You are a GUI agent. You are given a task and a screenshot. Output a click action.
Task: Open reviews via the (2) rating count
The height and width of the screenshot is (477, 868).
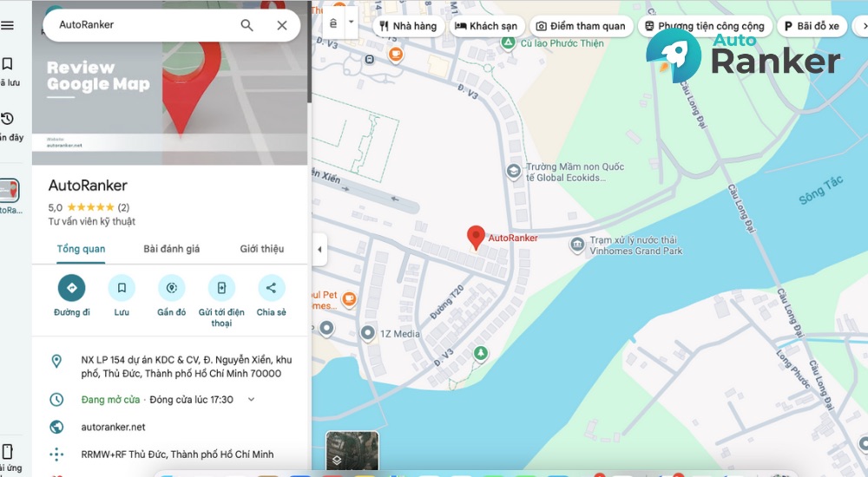coord(123,207)
